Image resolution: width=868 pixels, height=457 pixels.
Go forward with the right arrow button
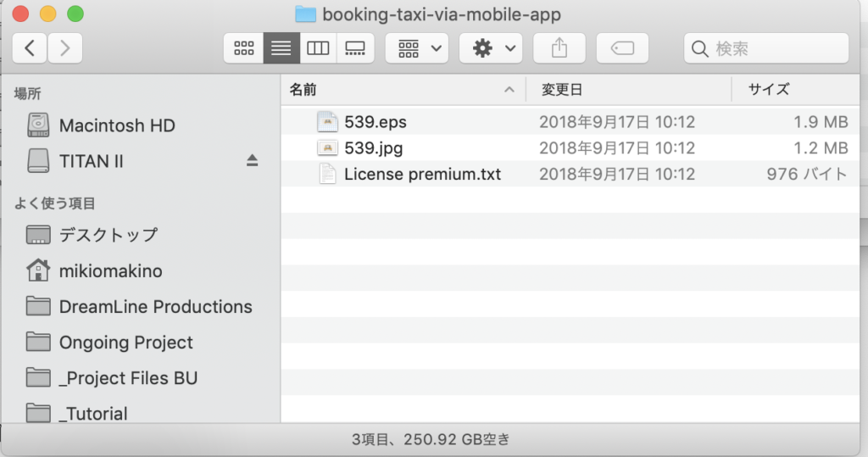(x=64, y=48)
